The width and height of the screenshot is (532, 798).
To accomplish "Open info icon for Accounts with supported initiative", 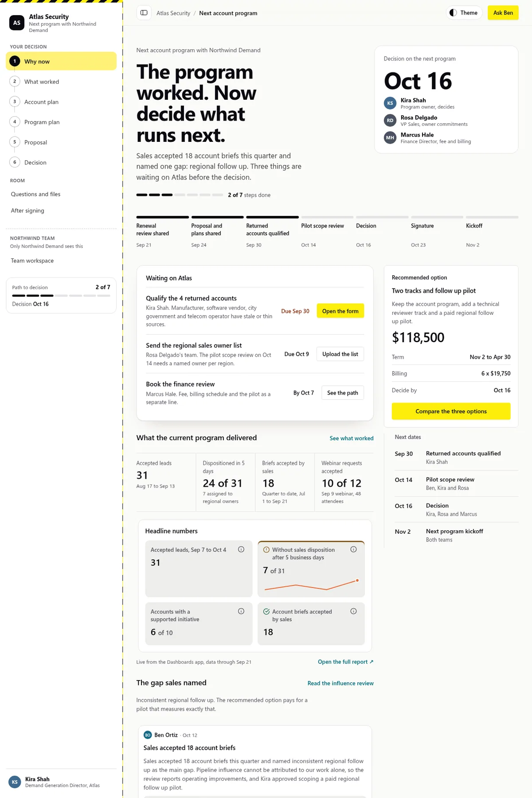I will 241,611.
